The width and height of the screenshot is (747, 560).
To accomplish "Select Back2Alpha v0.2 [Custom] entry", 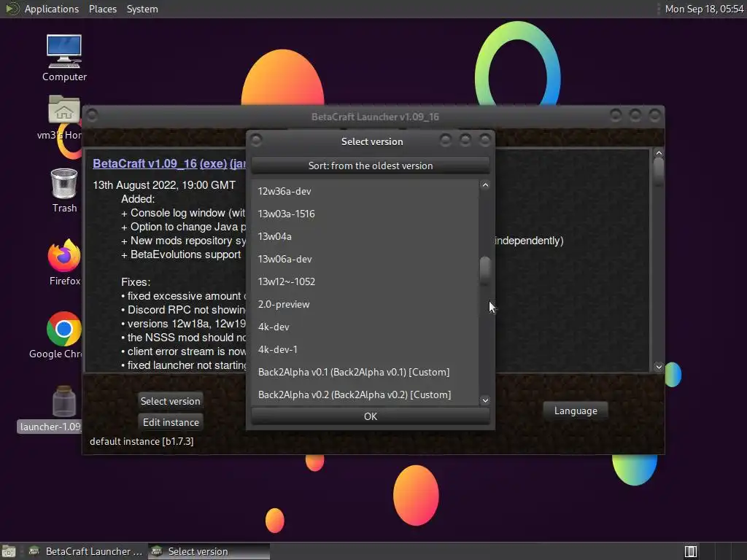I will tap(365, 394).
